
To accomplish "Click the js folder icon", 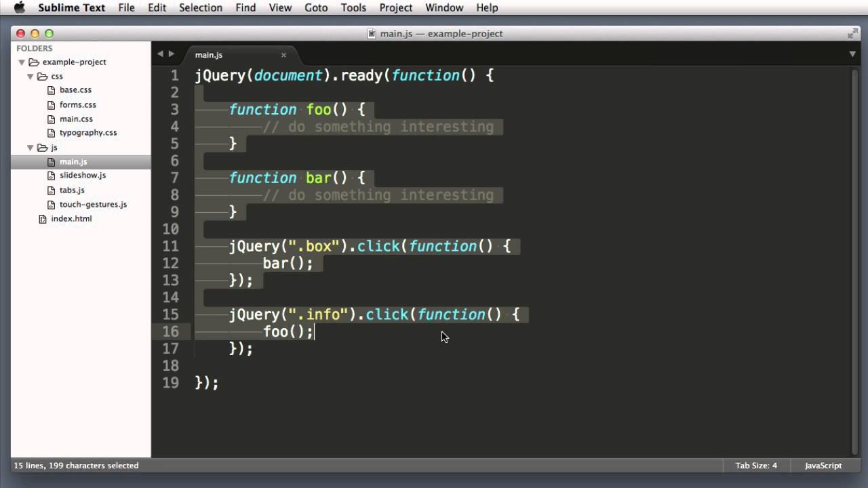I will (43, 148).
